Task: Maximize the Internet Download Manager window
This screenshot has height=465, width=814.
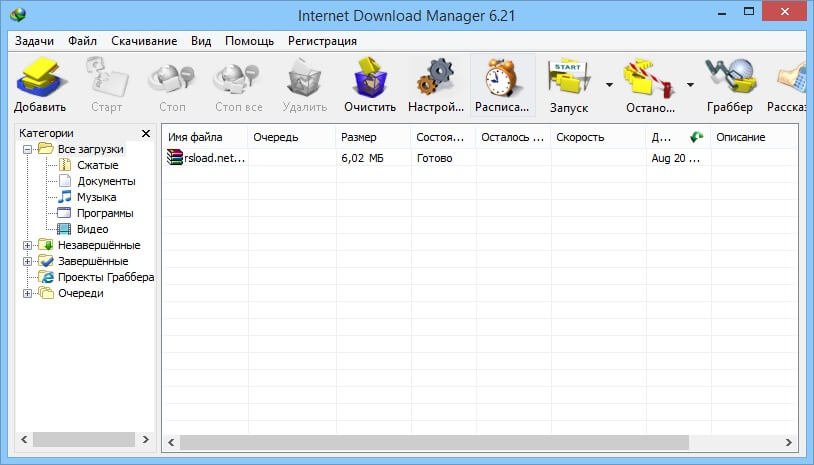Action: pyautogui.click(x=749, y=12)
